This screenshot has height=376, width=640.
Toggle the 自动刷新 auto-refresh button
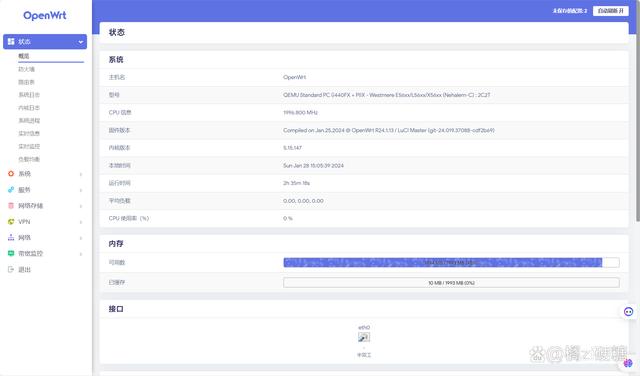(611, 11)
